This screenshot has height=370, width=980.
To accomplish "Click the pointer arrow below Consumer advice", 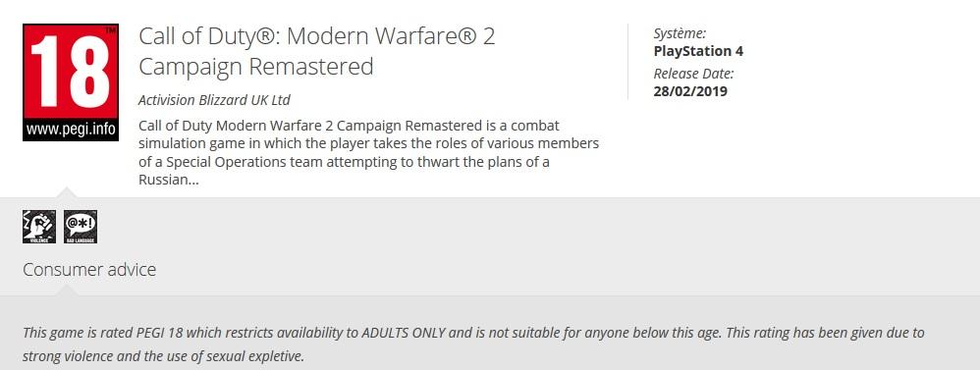I will [66, 290].
